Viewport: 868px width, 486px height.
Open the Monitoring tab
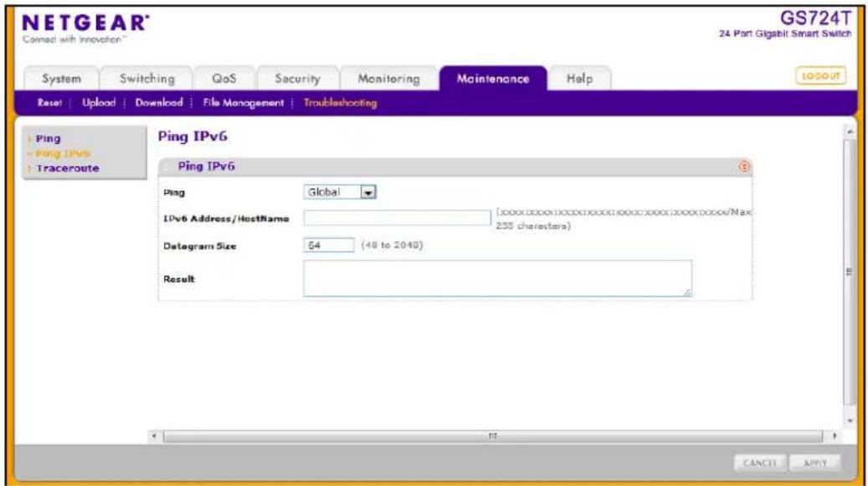click(x=388, y=79)
